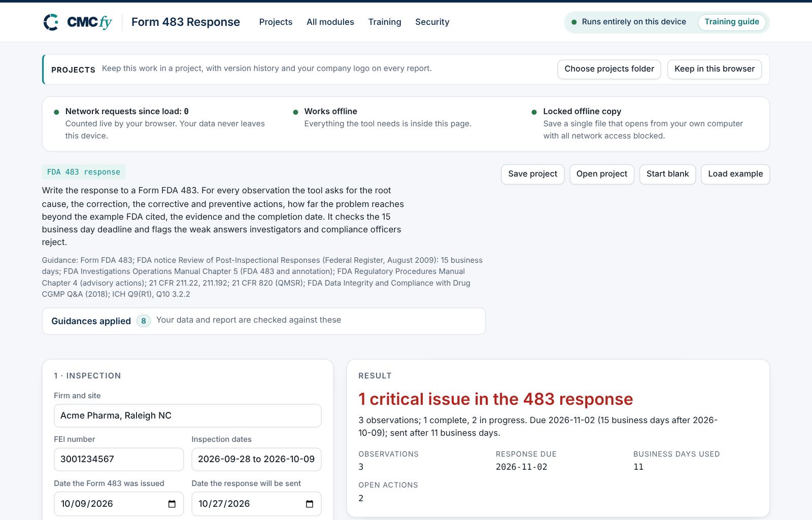Screen dimensions: 812x520
Task: Click business days used value 11
Action: 638,467
